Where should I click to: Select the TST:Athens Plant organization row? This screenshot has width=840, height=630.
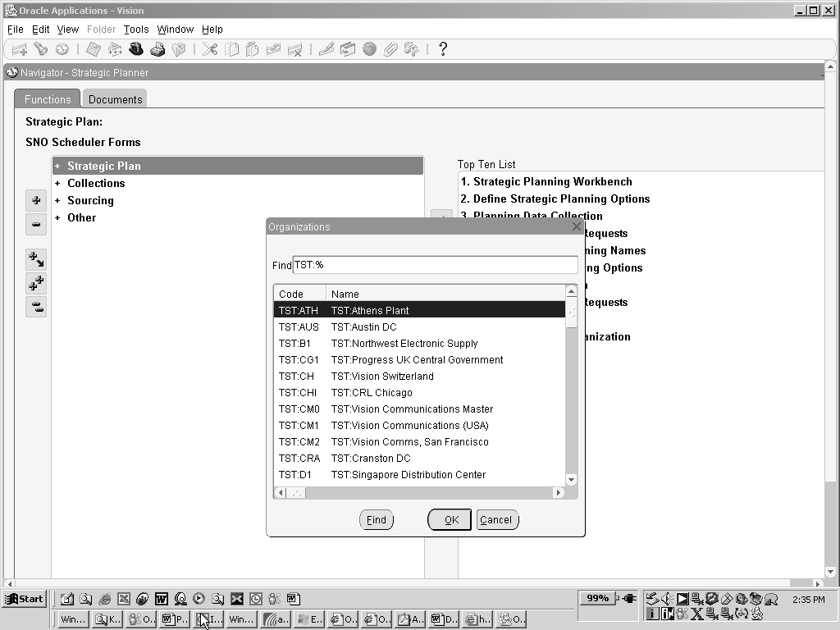click(x=419, y=311)
